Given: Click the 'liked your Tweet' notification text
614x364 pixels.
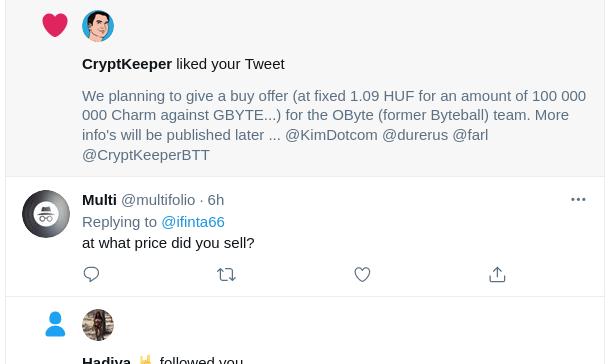Looking at the screenshot, I should click(x=230, y=64).
